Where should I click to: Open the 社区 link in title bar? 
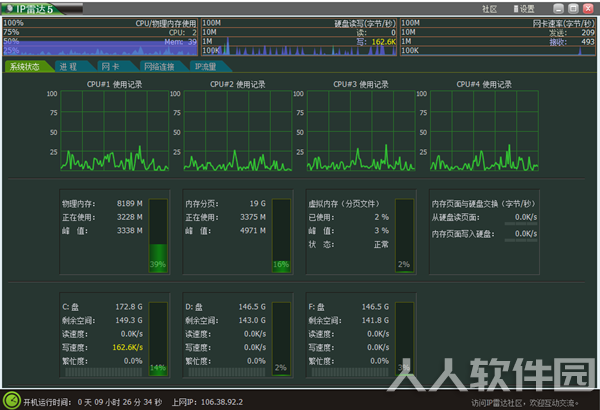click(x=489, y=9)
